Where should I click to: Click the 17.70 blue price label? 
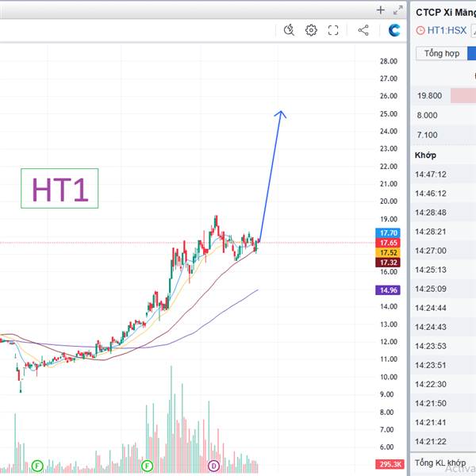388,232
